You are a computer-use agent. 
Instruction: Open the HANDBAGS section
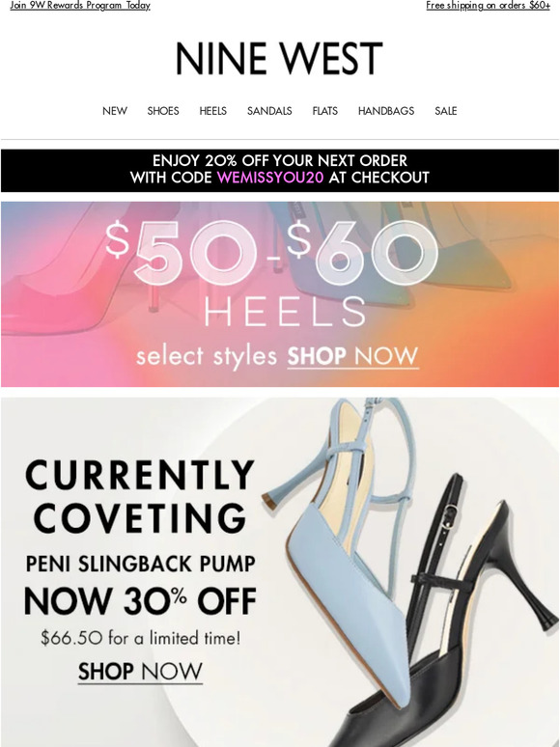(x=386, y=111)
